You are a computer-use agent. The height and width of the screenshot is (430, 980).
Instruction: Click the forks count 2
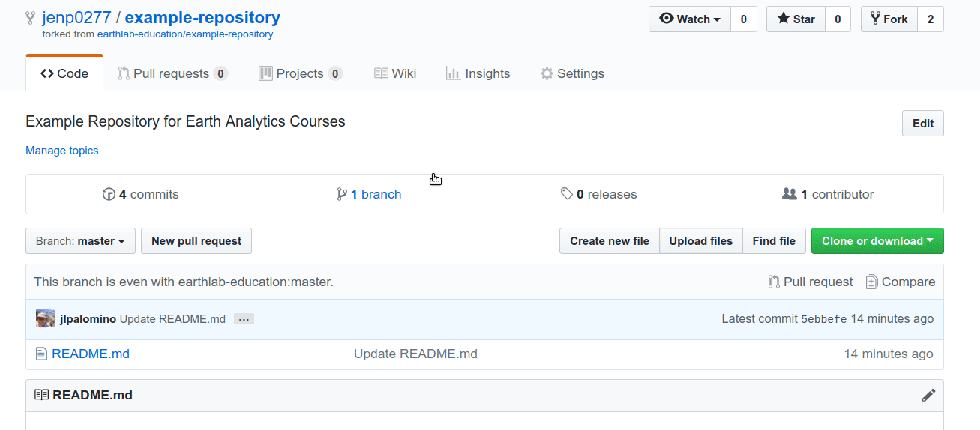pos(931,19)
